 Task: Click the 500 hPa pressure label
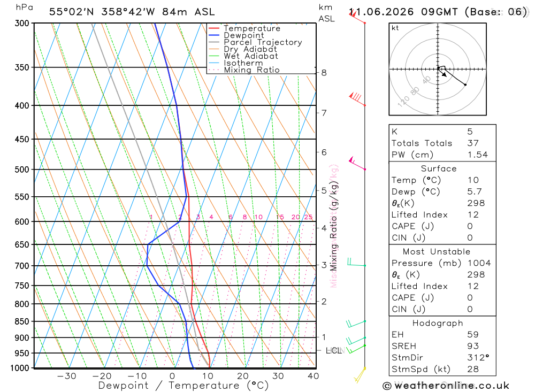click(x=22, y=170)
